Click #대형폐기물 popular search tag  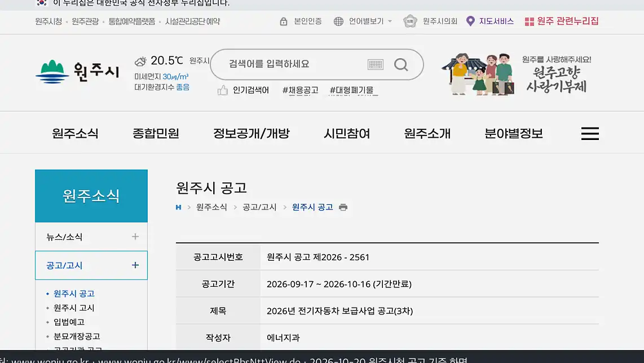point(352,90)
